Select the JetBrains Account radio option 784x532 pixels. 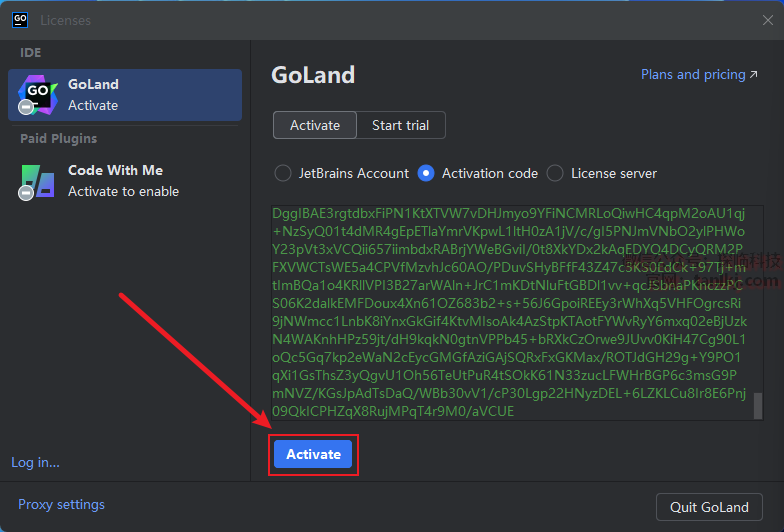pos(283,173)
